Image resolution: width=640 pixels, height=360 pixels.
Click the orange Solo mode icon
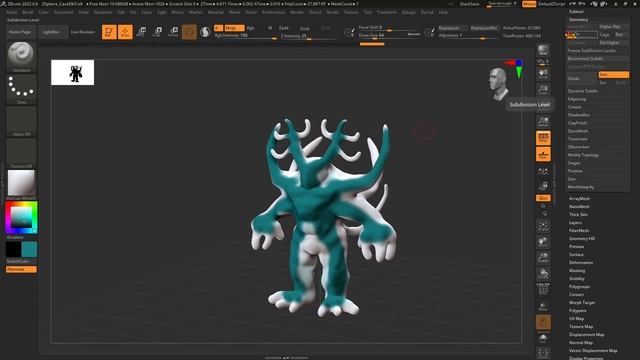tap(543, 322)
